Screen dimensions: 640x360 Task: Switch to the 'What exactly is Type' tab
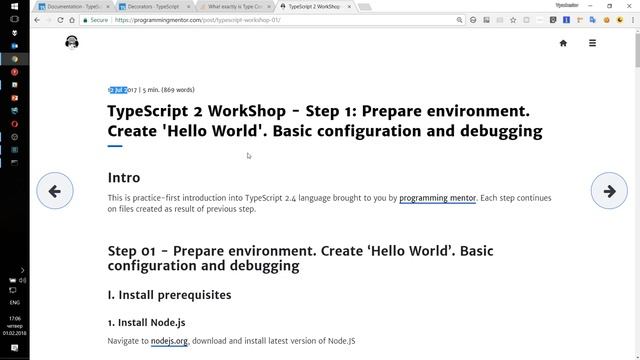tap(234, 7)
